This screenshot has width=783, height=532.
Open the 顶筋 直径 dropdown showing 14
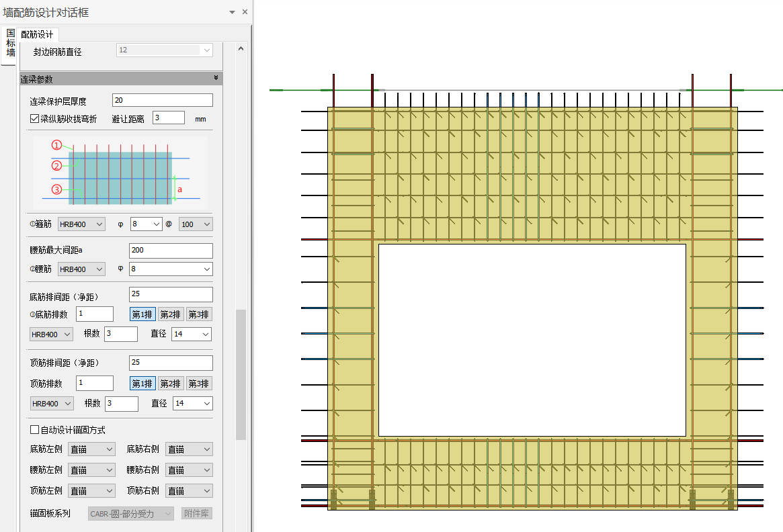[192, 404]
